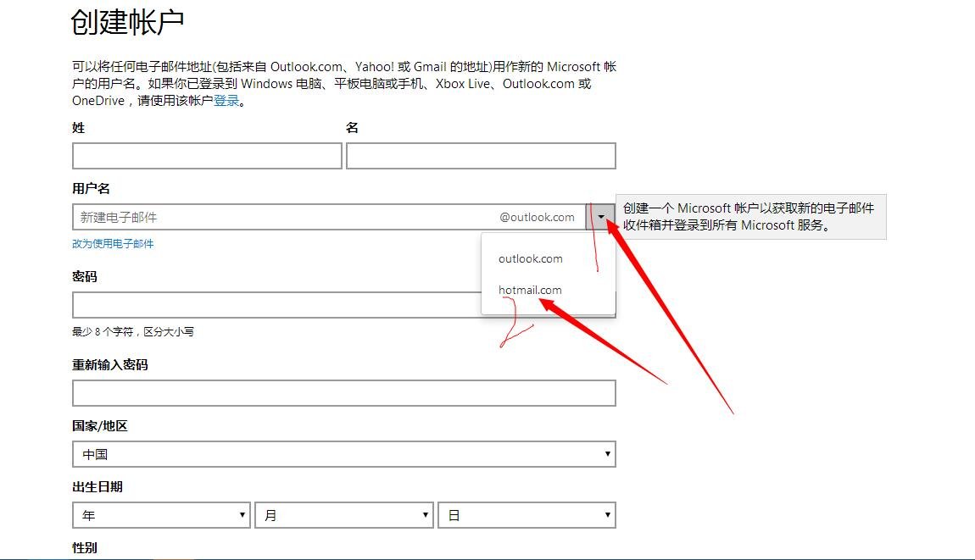The image size is (975, 560).
Task: Click the 新建电子邮件 username field
Action: pyautogui.click(x=280, y=217)
